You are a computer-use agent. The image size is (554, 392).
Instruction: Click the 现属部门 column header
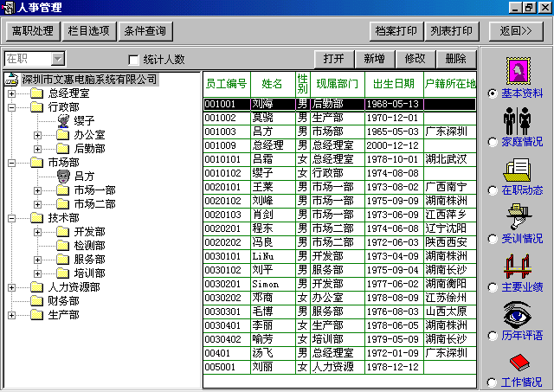click(338, 84)
